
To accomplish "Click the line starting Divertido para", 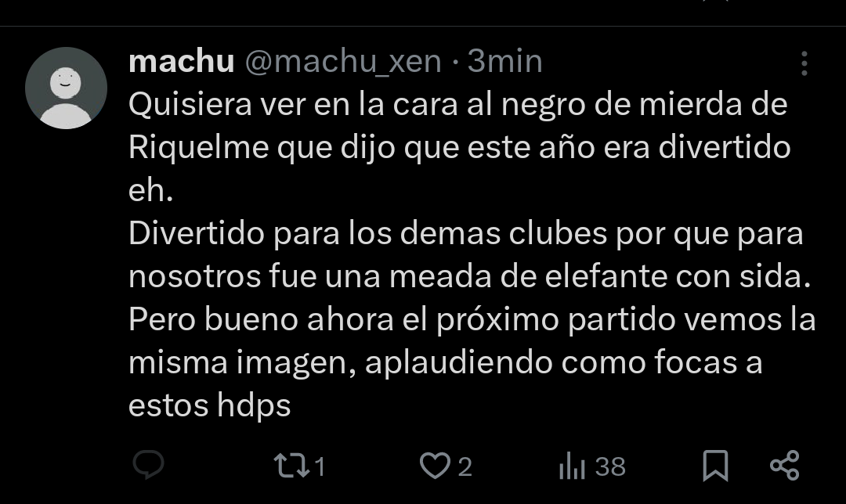I will coord(465,233).
